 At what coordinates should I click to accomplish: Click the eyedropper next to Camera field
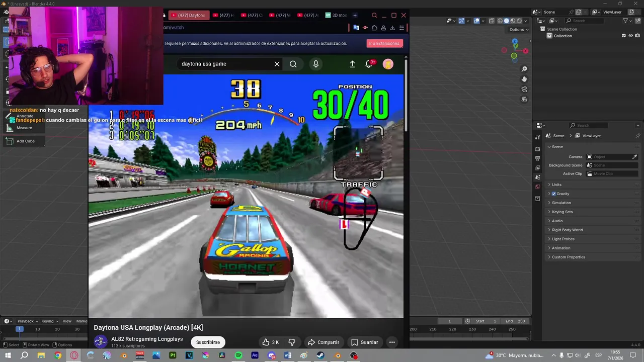tap(634, 157)
